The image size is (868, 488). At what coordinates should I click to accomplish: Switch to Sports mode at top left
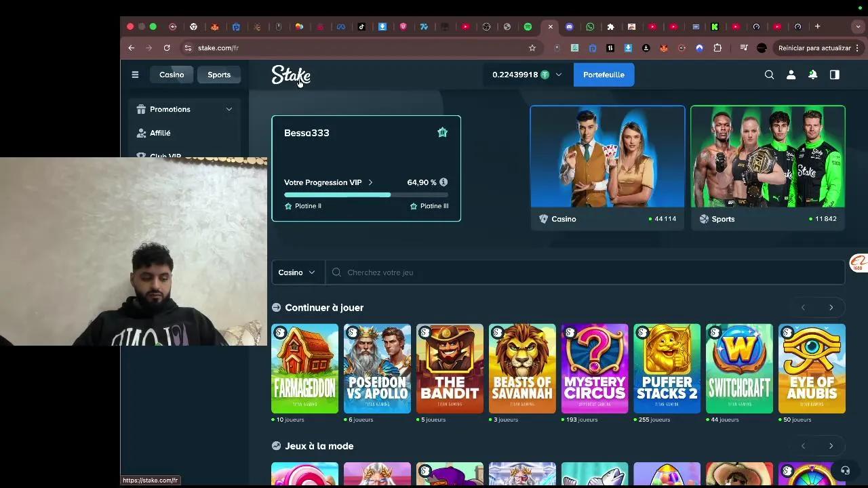[x=218, y=75]
